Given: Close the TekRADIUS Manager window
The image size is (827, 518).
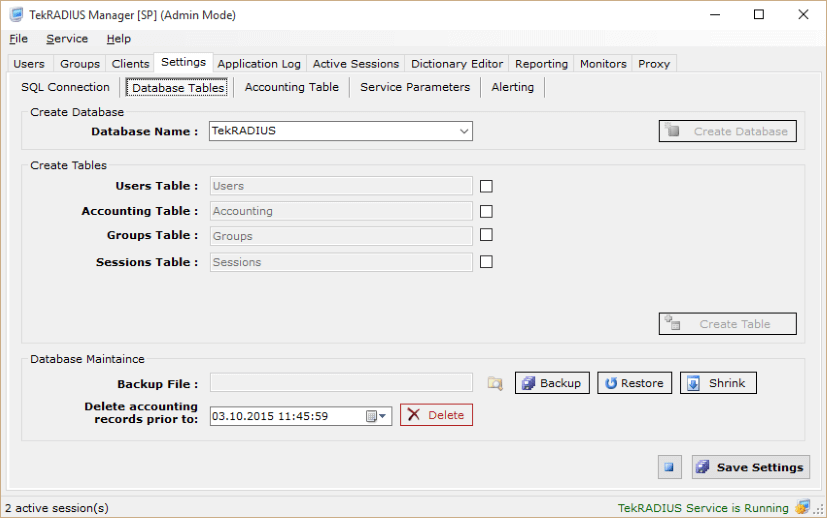Looking at the screenshot, I should (x=803, y=14).
